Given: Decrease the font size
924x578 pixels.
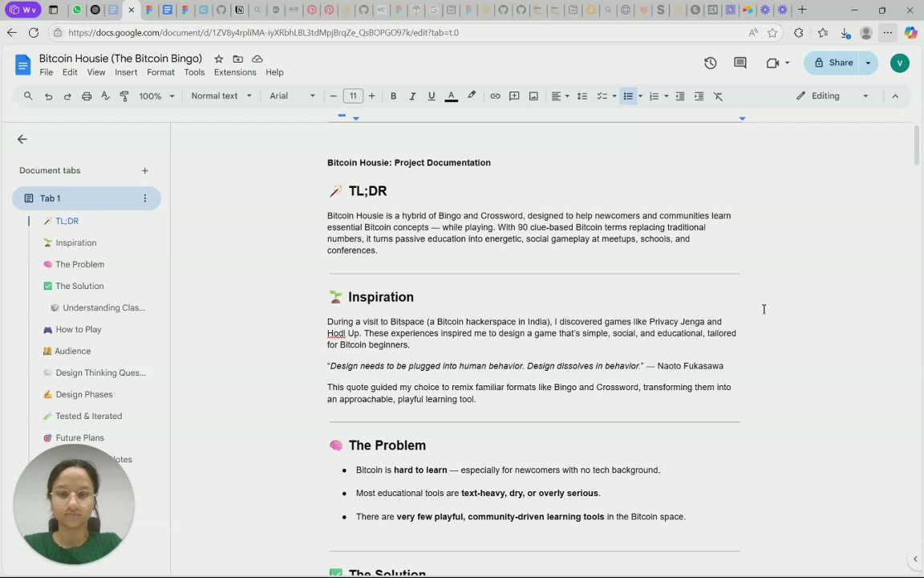Looking at the screenshot, I should 334,96.
